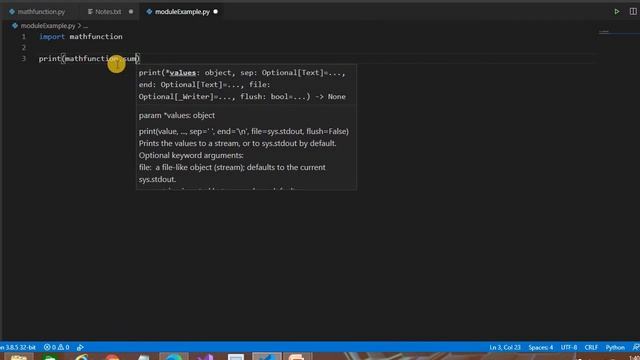This screenshot has height=360, width=640.
Task: Open Visual Studio purple icon in taskbar
Action: [204, 357]
